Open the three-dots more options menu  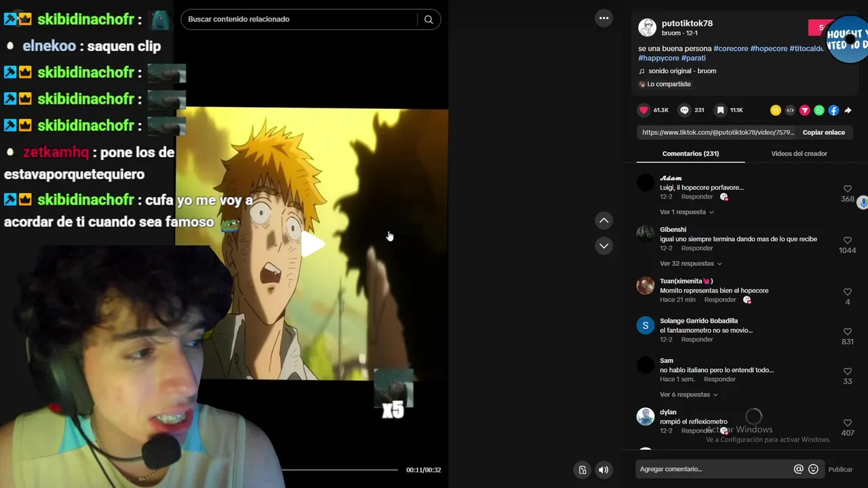tap(604, 18)
